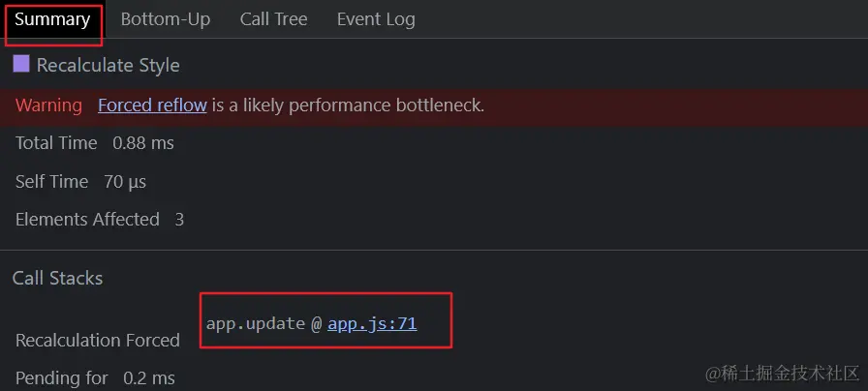Screen dimensions: 868x391
Task: Click the Recalculate Style heading text
Action: (x=108, y=66)
